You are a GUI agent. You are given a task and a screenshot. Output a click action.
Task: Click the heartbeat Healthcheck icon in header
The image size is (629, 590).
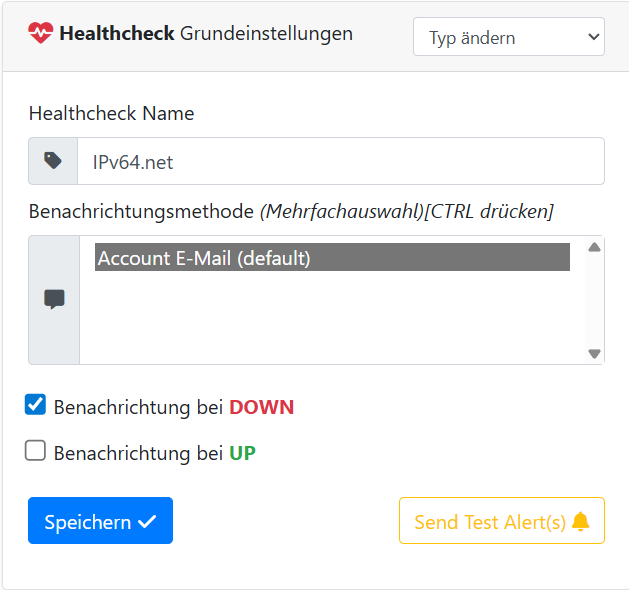pos(41,34)
